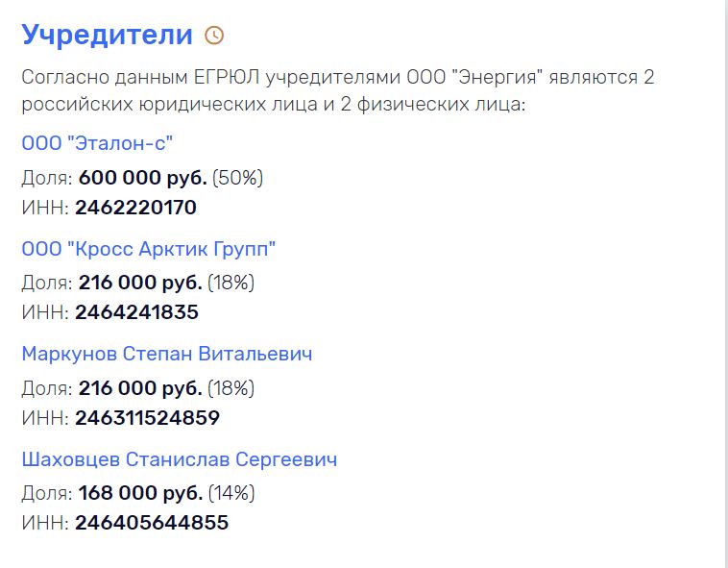Image resolution: width=728 pixels, height=568 pixels.
Task: Select INN number 2462220170
Action: pos(135,208)
